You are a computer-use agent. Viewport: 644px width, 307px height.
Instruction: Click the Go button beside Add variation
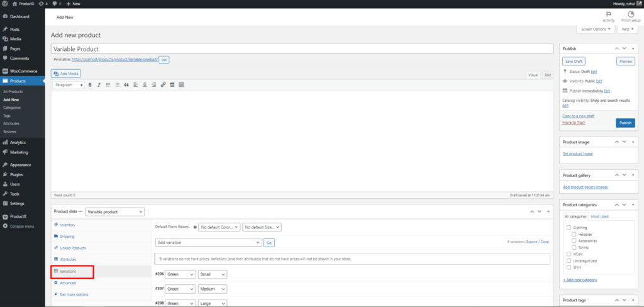[269, 243]
